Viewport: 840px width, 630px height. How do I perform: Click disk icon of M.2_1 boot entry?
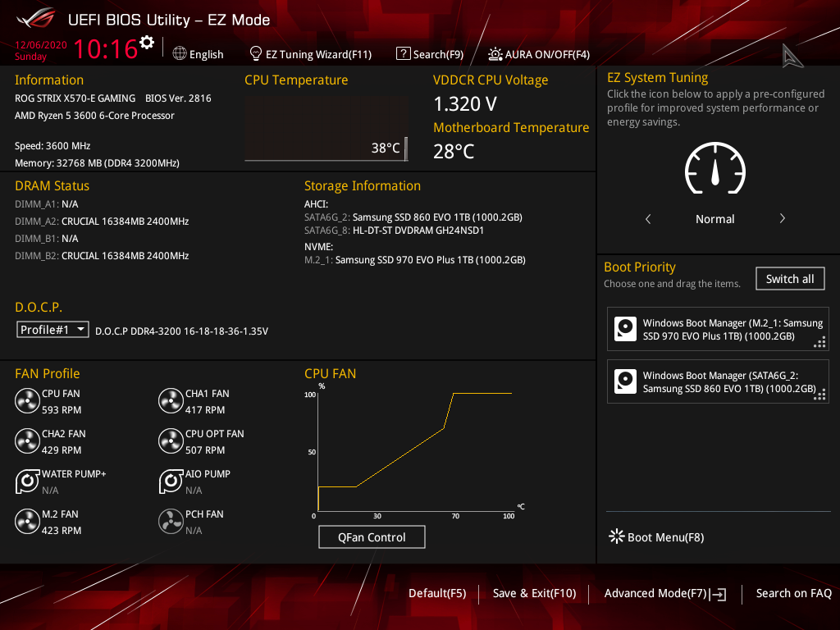pyautogui.click(x=625, y=329)
